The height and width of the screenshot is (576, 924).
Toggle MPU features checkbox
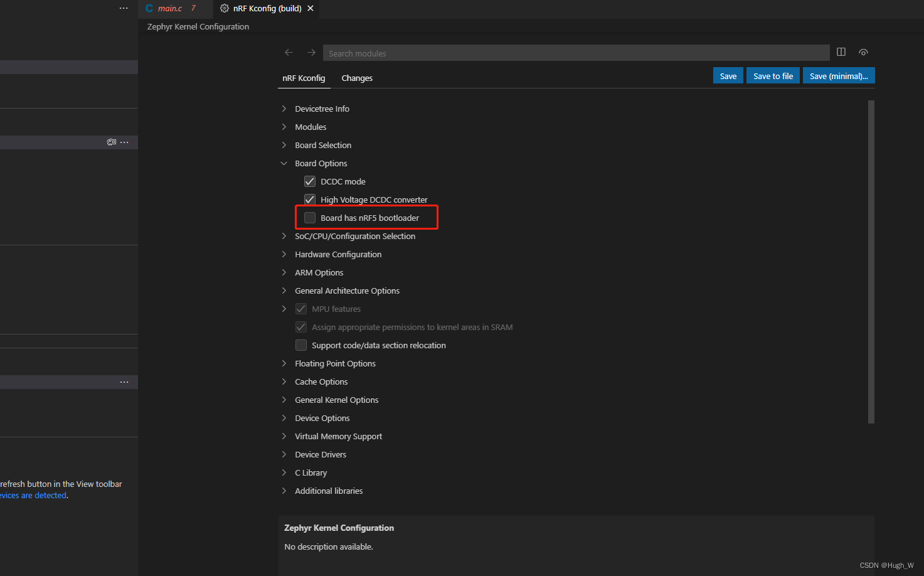click(x=301, y=309)
